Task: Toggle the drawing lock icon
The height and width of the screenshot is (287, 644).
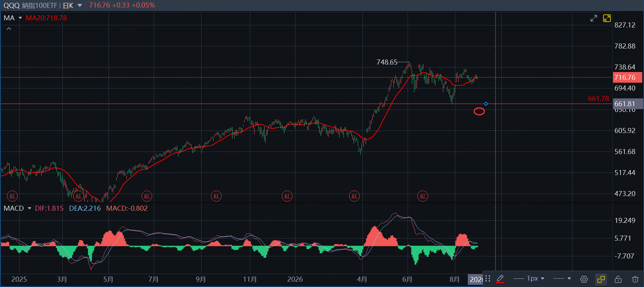Action: pyautogui.click(x=618, y=279)
